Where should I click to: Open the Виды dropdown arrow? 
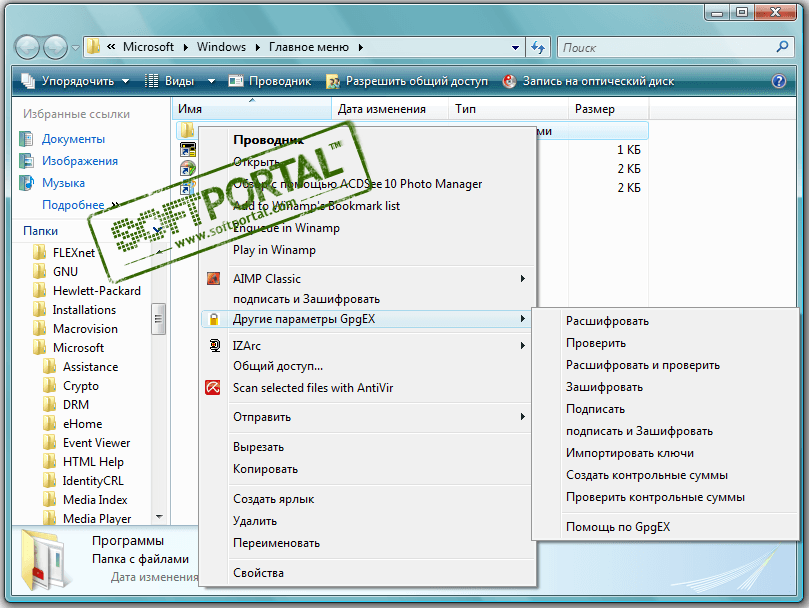[211, 81]
